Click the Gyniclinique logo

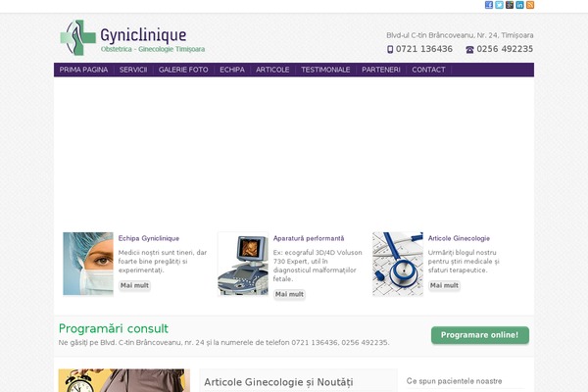132,37
